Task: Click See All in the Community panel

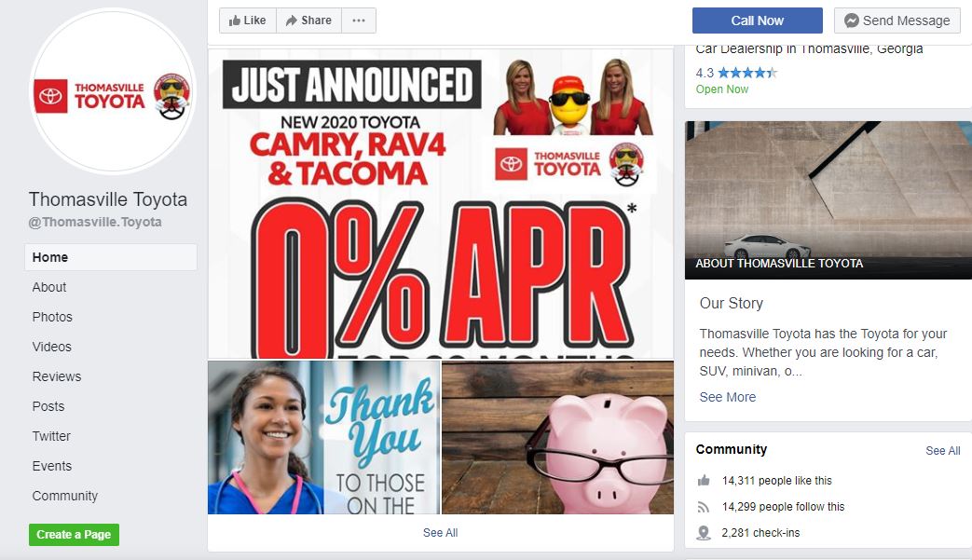Action: click(943, 451)
